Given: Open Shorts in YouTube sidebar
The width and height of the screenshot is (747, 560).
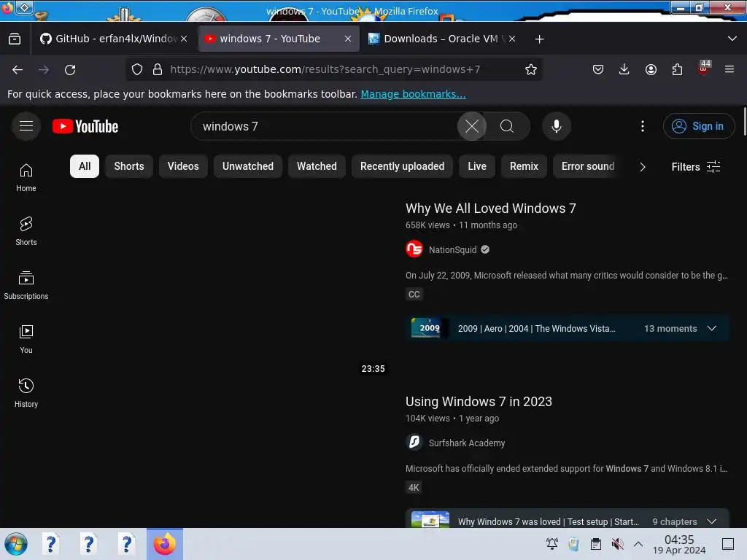Looking at the screenshot, I should pos(26,231).
